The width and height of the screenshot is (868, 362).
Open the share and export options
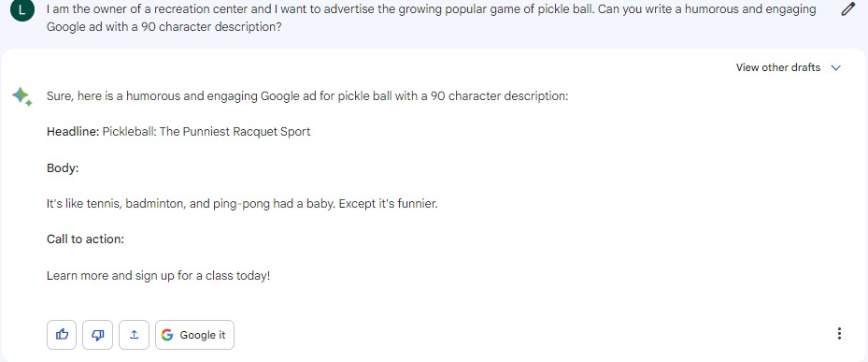click(134, 335)
